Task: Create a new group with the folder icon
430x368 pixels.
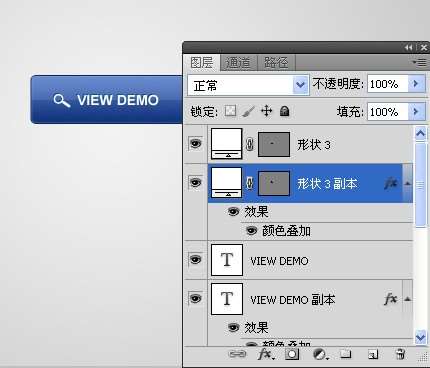Action: click(346, 354)
